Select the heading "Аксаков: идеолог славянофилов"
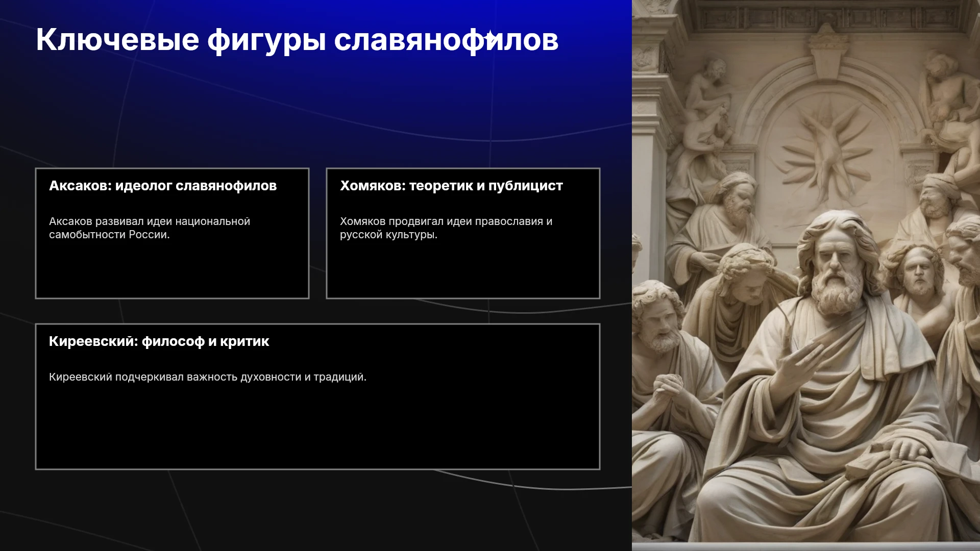 tap(163, 186)
